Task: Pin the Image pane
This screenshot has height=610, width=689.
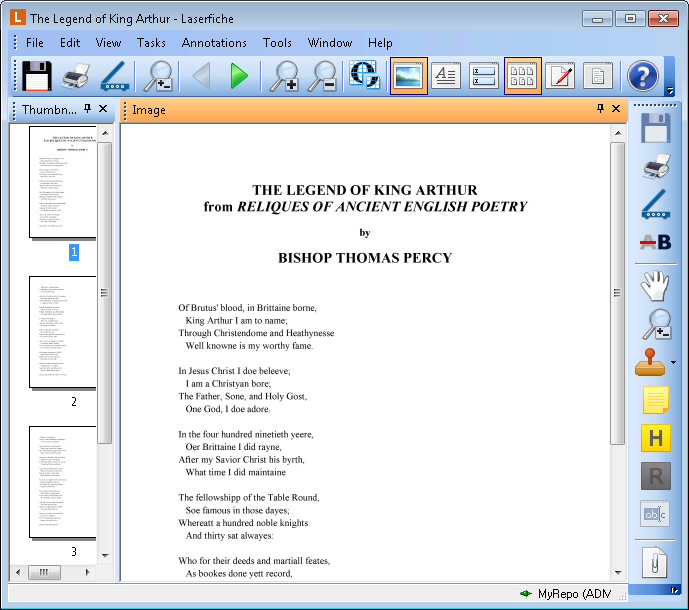Action: [x=600, y=109]
